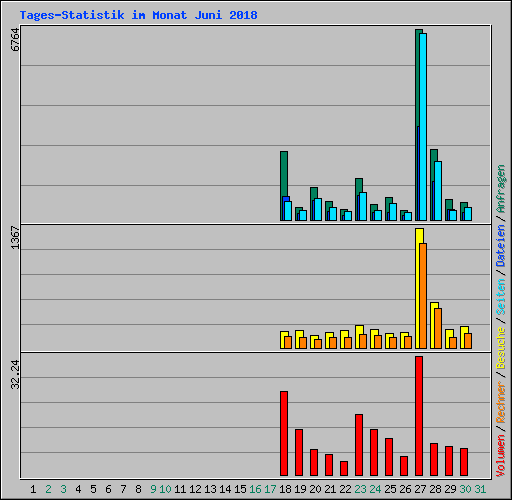Click the yellow Besuche bar for day 27

[x=418, y=288]
